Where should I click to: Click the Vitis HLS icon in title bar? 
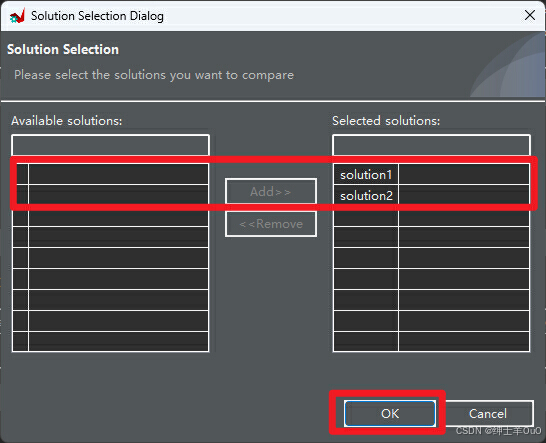tap(17, 16)
